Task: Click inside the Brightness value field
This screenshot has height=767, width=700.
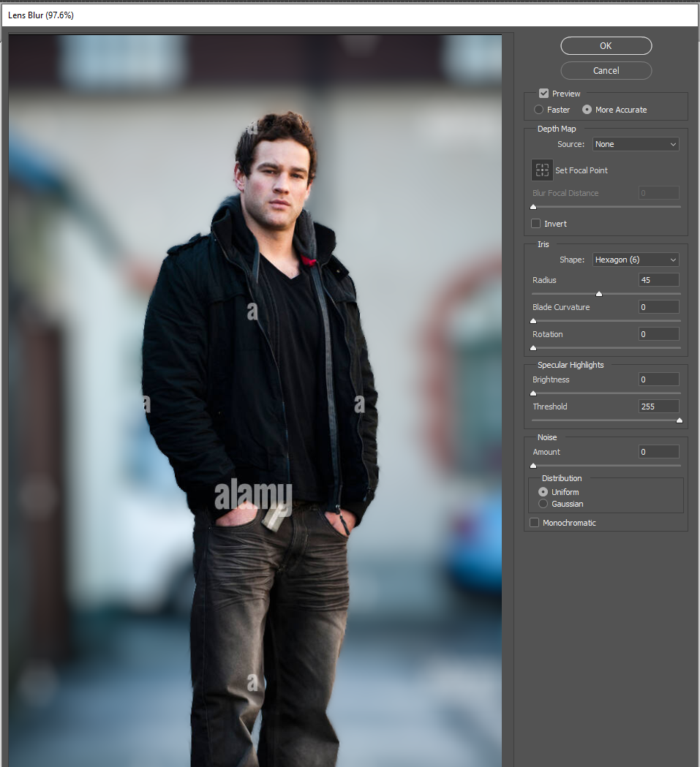Action: tap(658, 379)
